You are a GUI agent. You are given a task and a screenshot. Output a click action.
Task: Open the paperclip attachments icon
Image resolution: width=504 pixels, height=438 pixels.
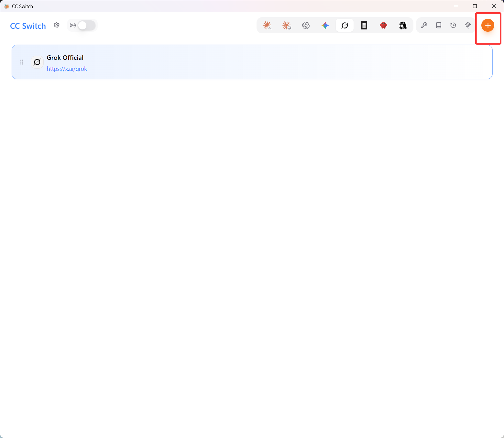(468, 25)
